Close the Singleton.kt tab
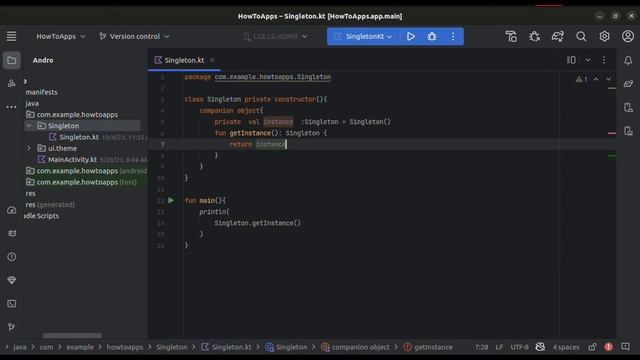The width and height of the screenshot is (640, 360). (x=212, y=60)
